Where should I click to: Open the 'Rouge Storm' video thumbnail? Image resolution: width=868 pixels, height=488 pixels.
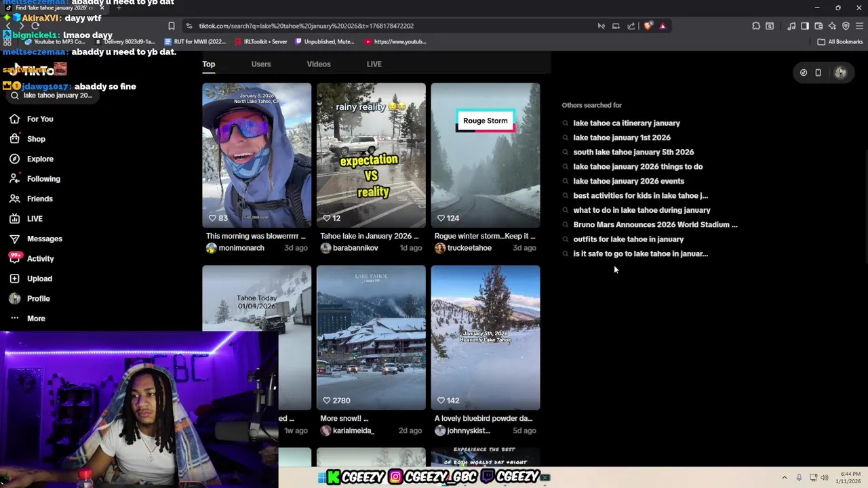486,155
